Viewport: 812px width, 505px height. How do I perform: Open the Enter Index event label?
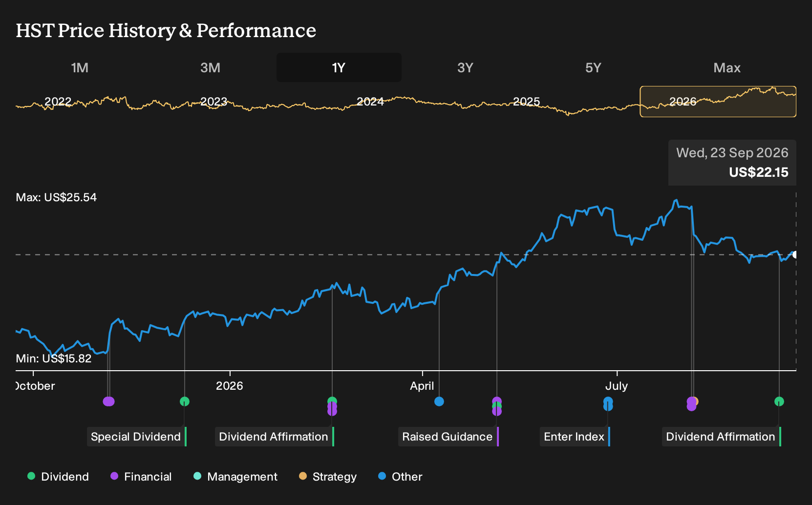575,437
